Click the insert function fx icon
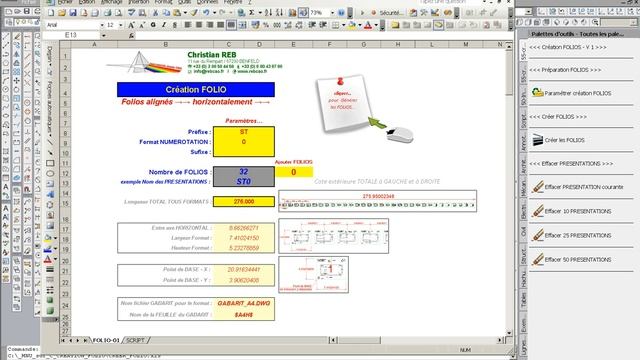Viewport: 640px width, 360px height. click(131, 36)
